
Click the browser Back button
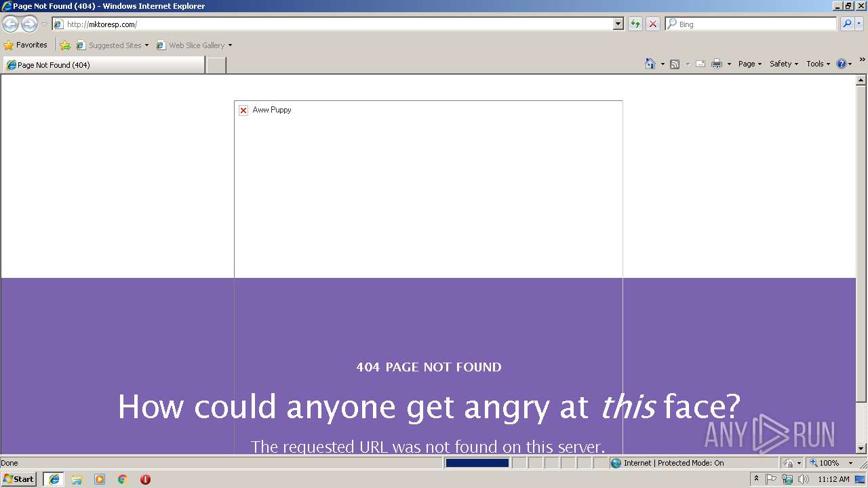click(11, 24)
